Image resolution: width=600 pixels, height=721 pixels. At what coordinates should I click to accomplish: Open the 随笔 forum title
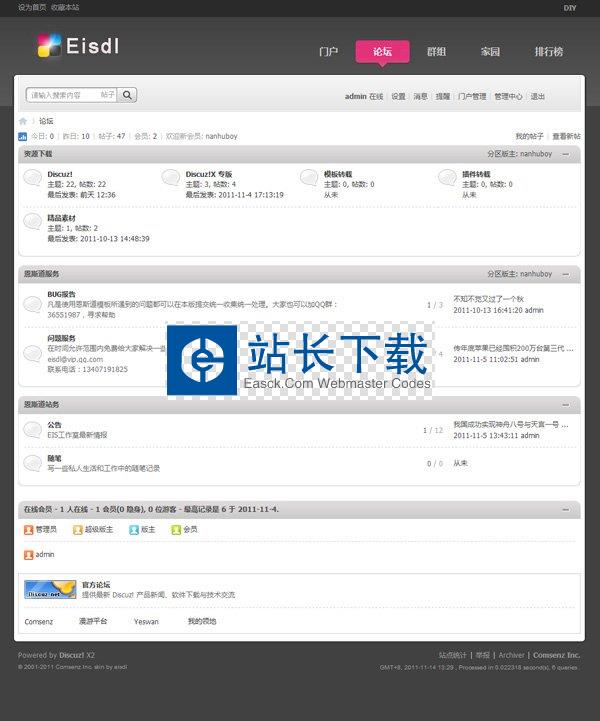tap(54, 458)
